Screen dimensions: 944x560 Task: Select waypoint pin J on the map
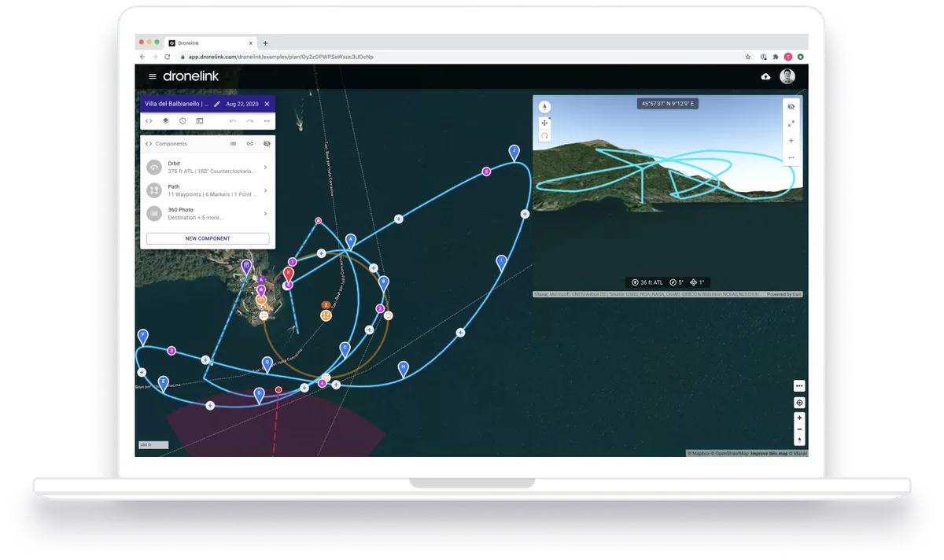(514, 153)
